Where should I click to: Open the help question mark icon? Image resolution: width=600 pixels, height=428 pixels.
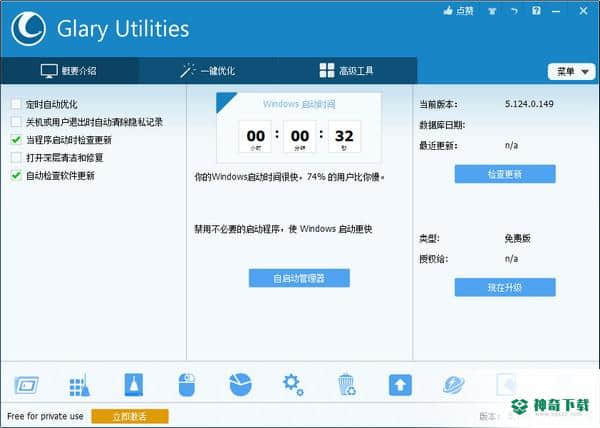[536, 11]
